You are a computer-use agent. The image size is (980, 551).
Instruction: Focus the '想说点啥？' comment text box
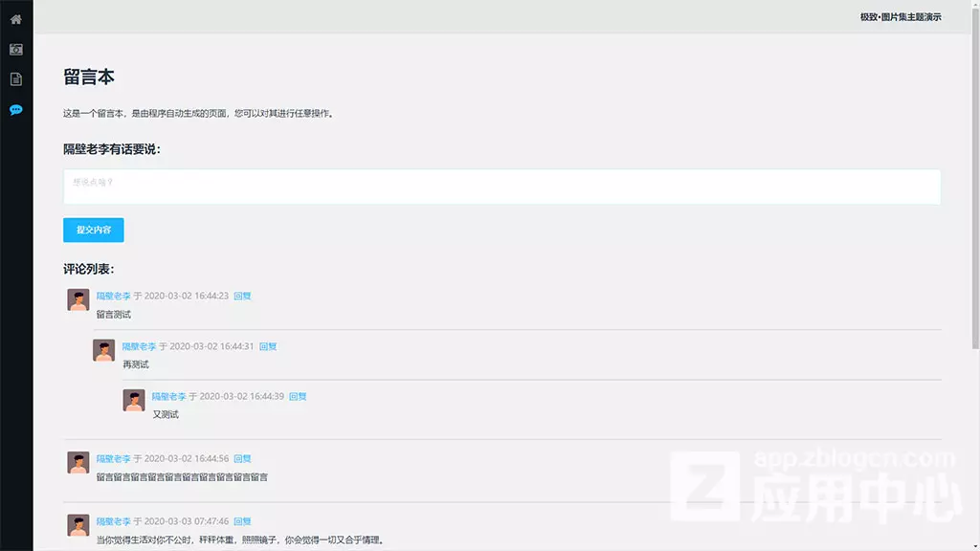point(501,187)
